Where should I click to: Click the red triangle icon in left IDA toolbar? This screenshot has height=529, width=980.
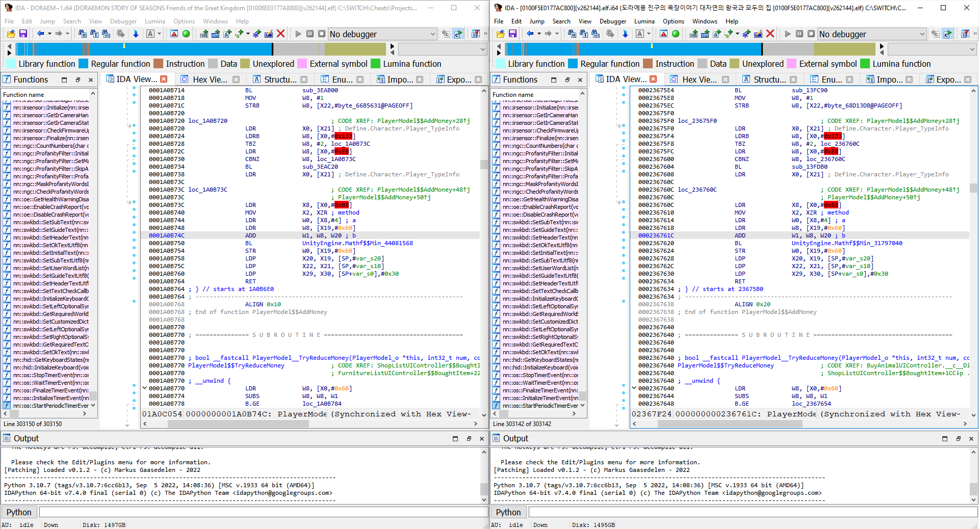174,34
